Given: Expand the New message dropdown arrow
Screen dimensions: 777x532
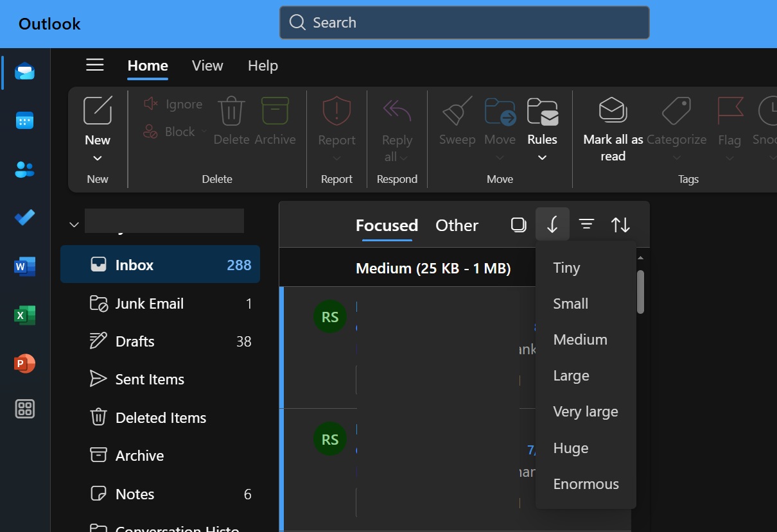Looking at the screenshot, I should pyautogui.click(x=98, y=156).
